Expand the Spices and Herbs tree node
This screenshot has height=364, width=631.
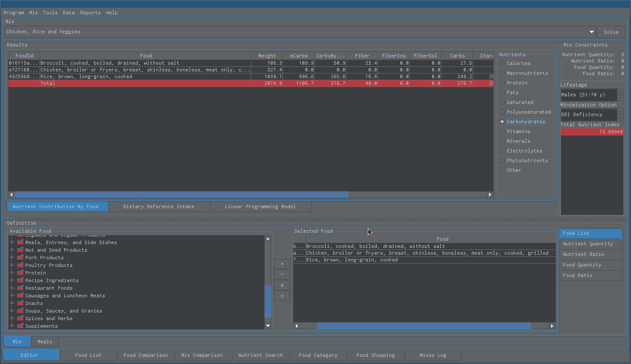12,318
